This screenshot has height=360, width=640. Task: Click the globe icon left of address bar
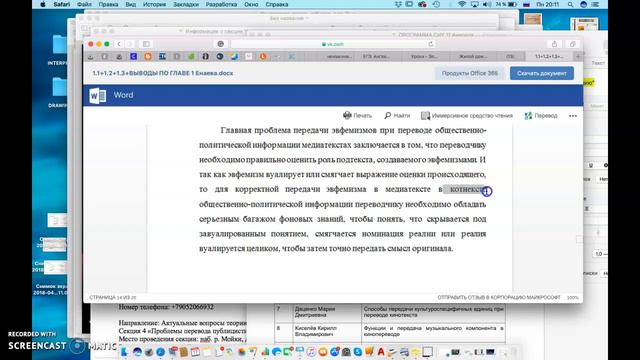tap(220, 44)
